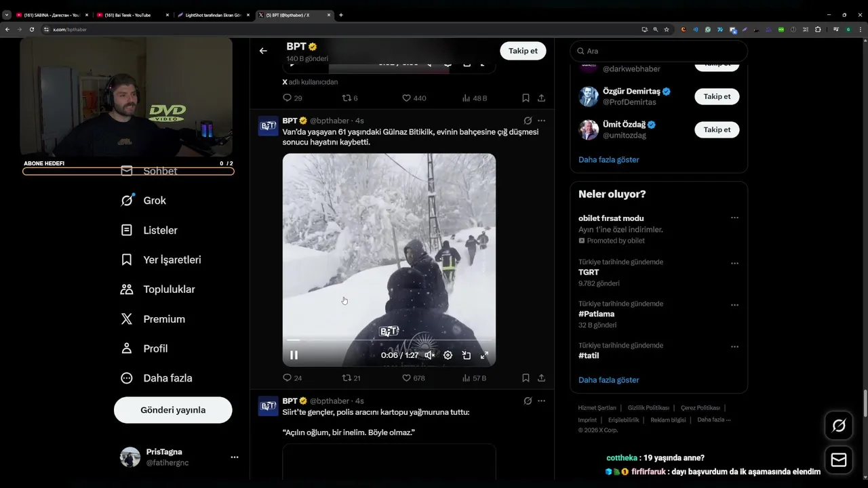Open more options for obilet promoted trend

click(x=734, y=218)
